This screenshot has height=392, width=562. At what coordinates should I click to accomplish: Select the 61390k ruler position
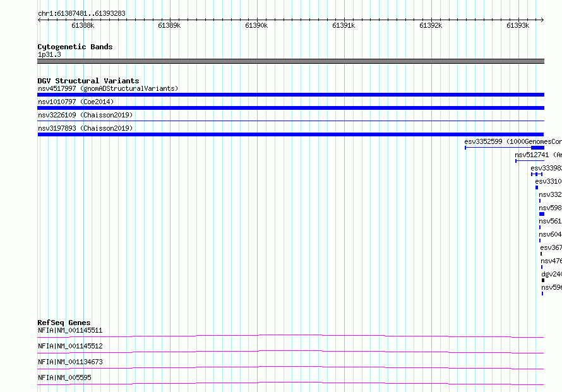(256, 25)
